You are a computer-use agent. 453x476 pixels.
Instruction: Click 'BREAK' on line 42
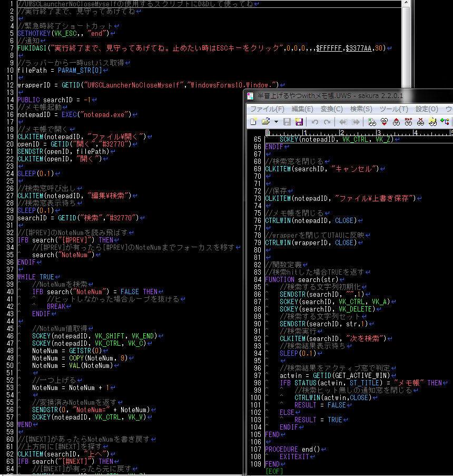pos(56,306)
